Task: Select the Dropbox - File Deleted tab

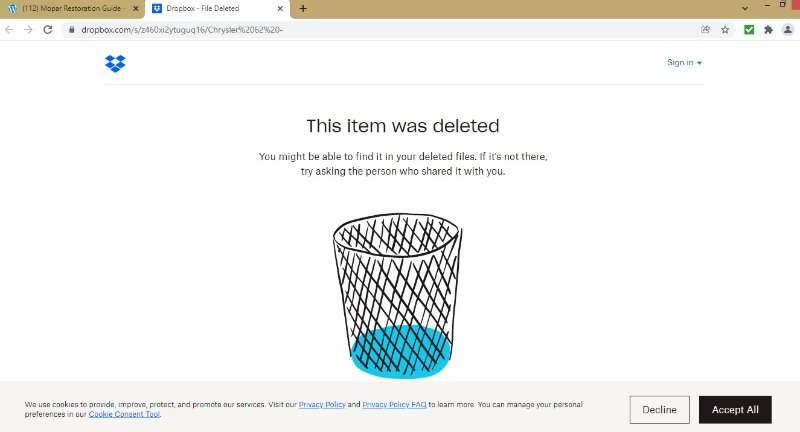Action: tap(210, 9)
